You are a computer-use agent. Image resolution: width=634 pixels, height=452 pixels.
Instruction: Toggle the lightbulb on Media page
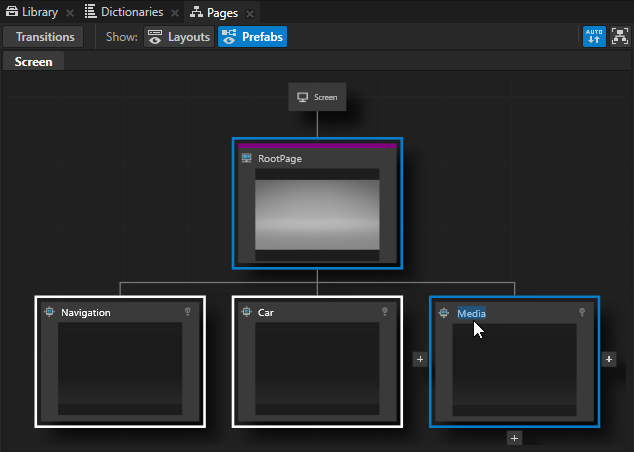[581, 312]
